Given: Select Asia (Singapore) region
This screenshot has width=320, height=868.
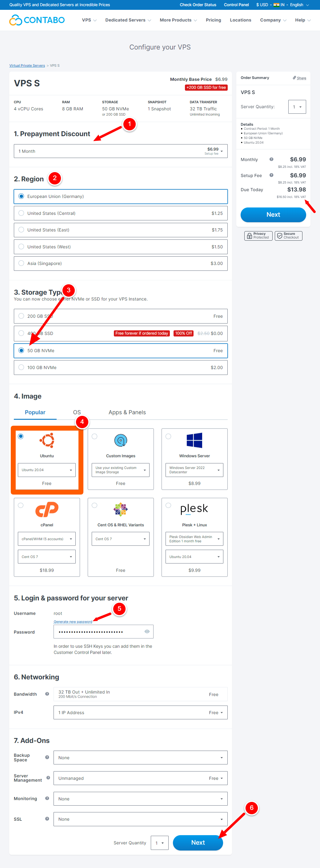Looking at the screenshot, I should (121, 263).
